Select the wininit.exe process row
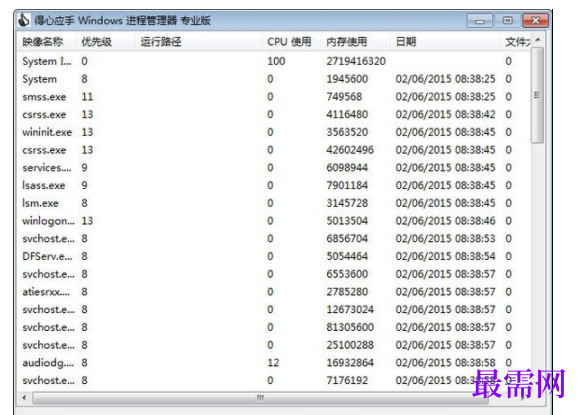The height and width of the screenshot is (415, 584). coord(274,132)
